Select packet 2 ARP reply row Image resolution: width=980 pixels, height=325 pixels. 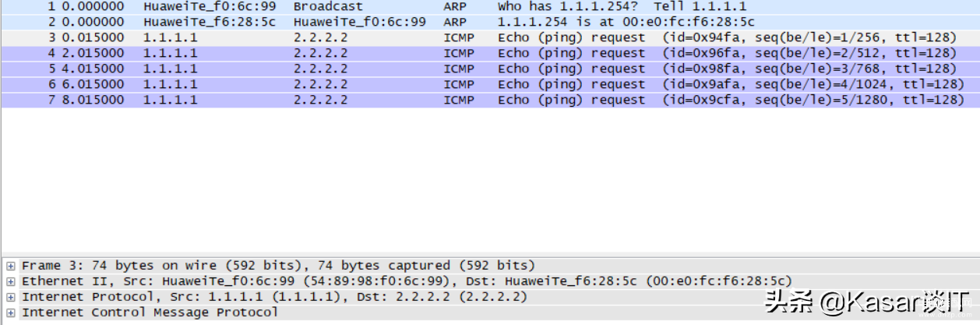coord(490,22)
